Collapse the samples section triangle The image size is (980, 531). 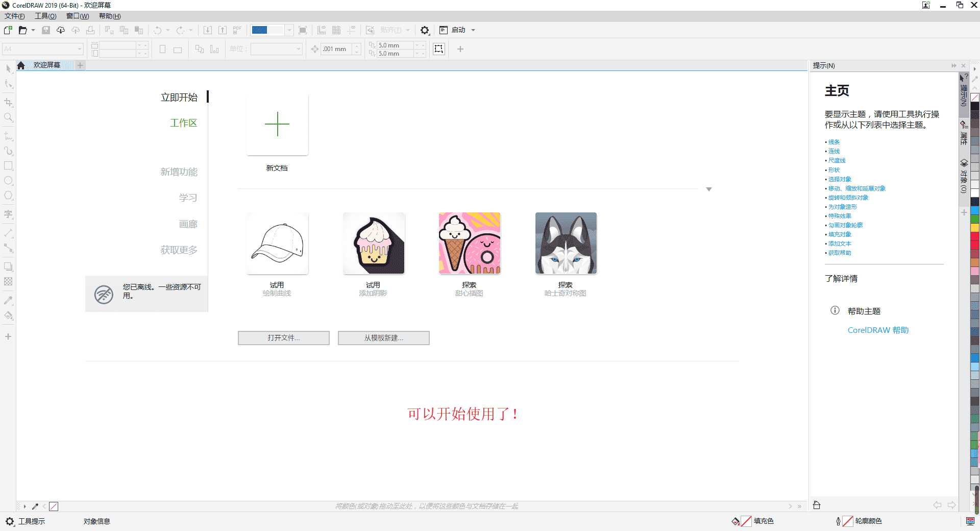[709, 189]
